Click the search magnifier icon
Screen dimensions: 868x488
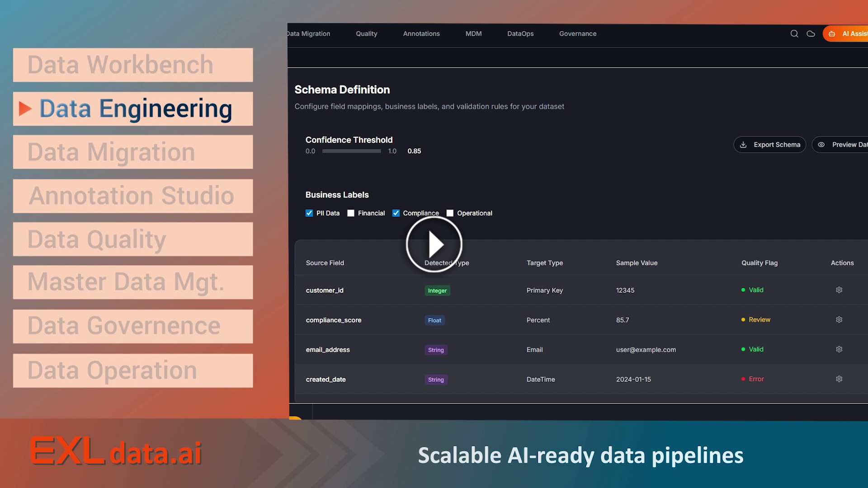[794, 34]
